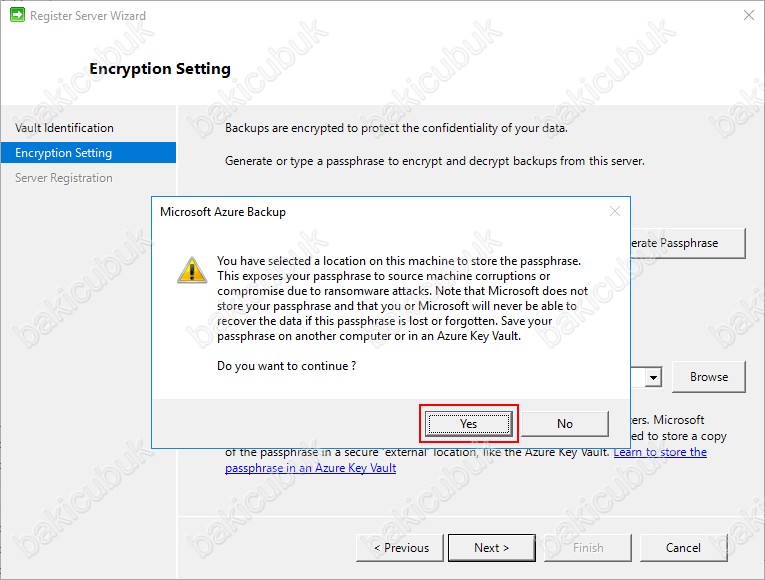The height and width of the screenshot is (580, 765).
Task: Go back with the Previous button
Action: click(400, 548)
